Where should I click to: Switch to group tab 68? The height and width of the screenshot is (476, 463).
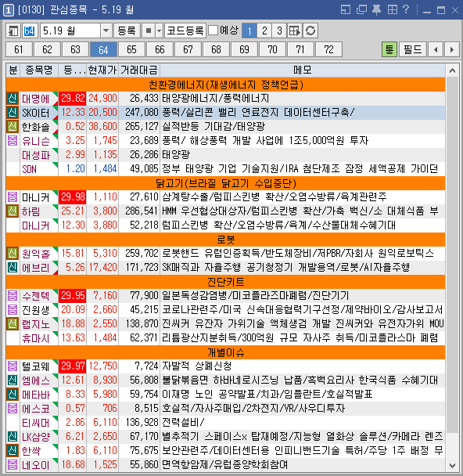point(216,49)
